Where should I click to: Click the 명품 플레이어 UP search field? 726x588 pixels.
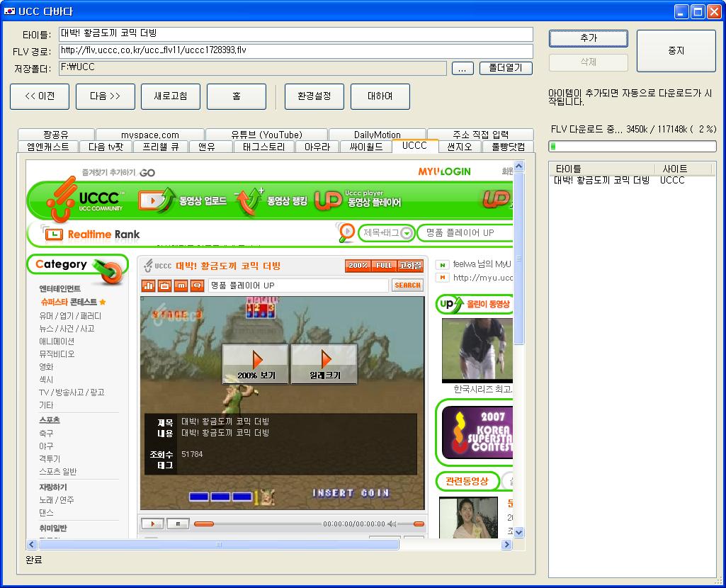(x=466, y=233)
